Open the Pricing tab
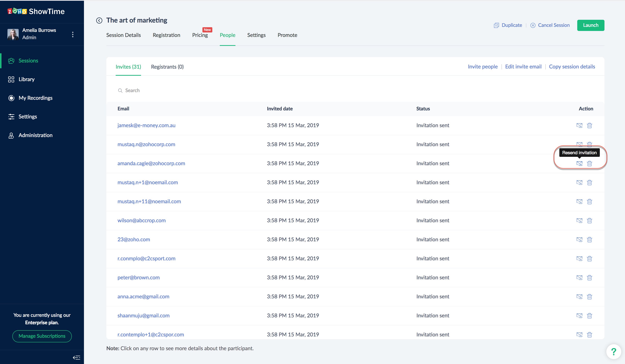The image size is (625, 364). (200, 35)
